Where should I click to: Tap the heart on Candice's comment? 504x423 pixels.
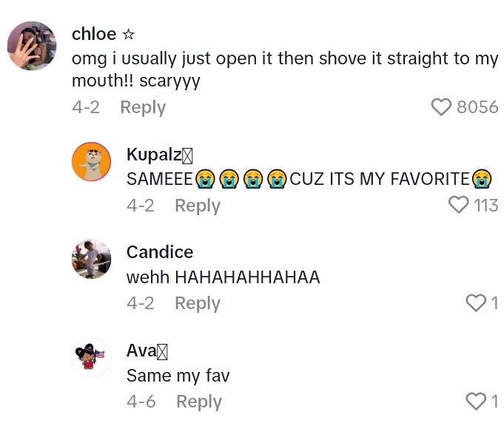[x=474, y=302]
